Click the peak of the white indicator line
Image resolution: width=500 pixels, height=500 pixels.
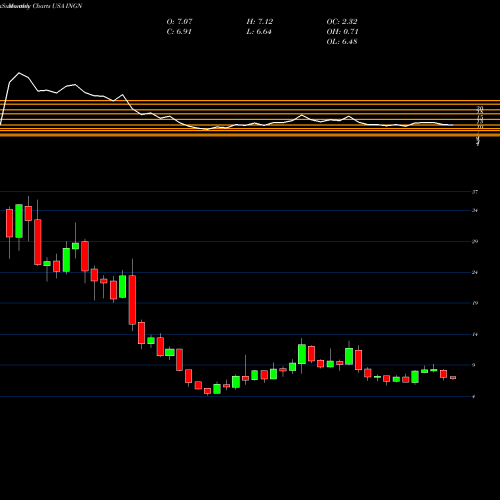tap(19, 73)
